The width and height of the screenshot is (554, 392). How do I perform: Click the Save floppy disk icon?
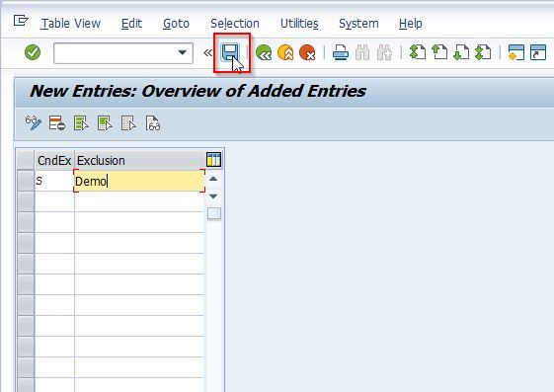pyautogui.click(x=230, y=53)
